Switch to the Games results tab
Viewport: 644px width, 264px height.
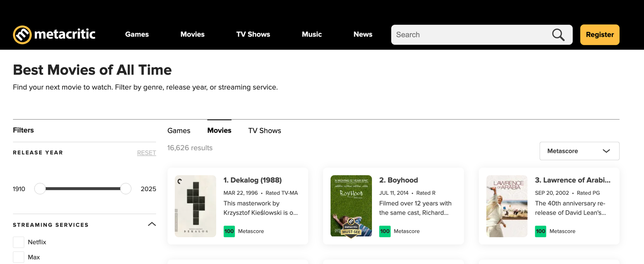pos(179,131)
